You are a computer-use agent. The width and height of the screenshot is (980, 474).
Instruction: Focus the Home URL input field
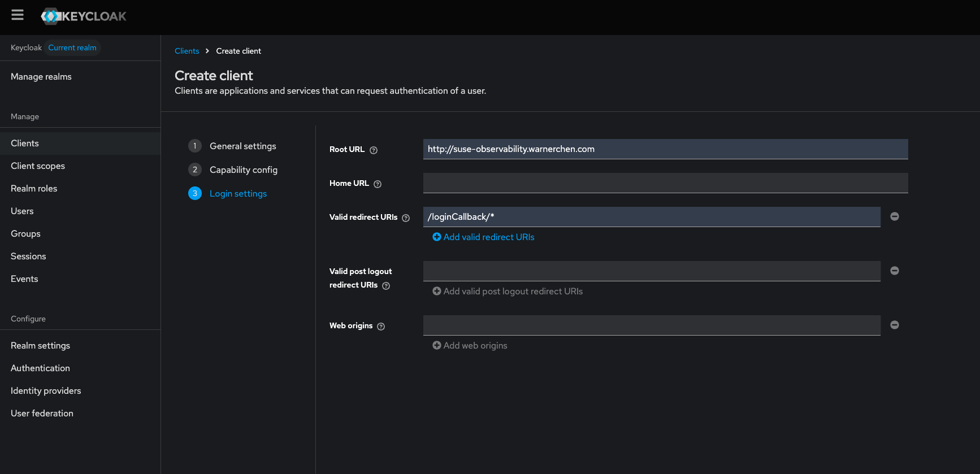[666, 183]
